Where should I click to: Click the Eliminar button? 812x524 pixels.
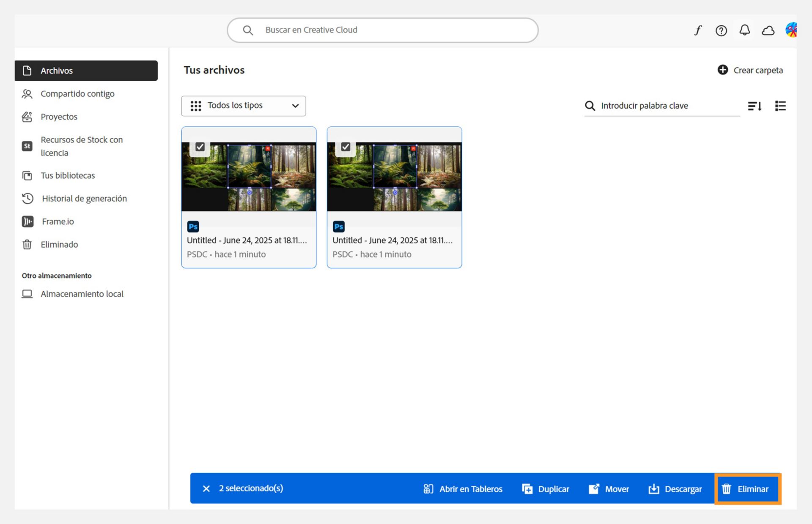(x=748, y=489)
